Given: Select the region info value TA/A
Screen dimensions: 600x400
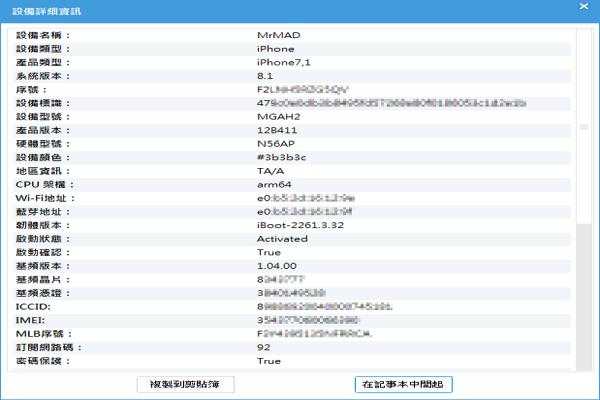Looking at the screenshot, I should (x=271, y=171).
